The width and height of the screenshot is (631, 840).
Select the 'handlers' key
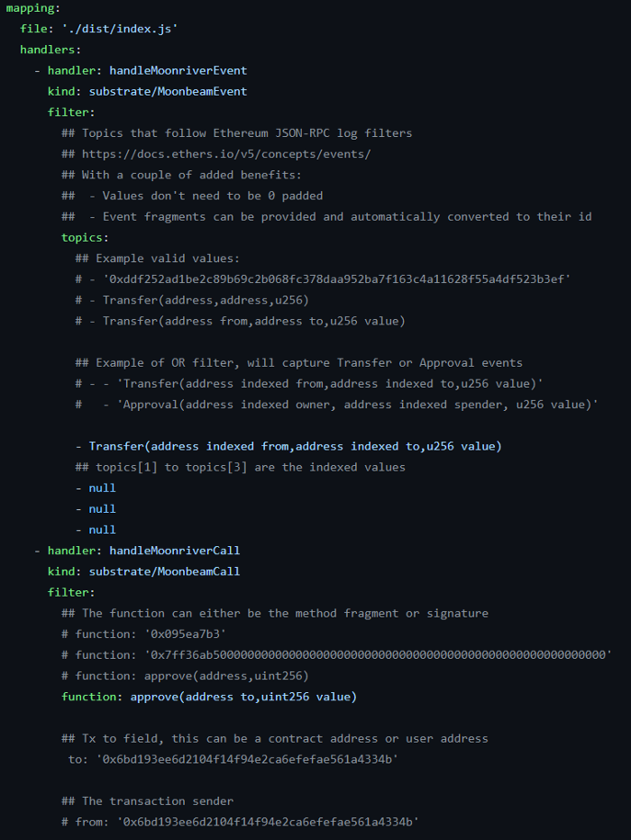[47, 50]
